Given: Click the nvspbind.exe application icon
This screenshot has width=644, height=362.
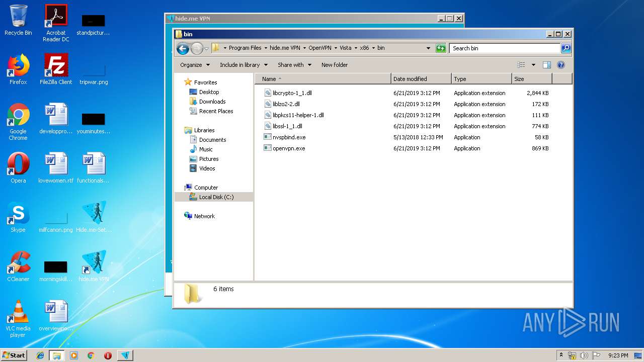Looking at the screenshot, I should (x=268, y=137).
